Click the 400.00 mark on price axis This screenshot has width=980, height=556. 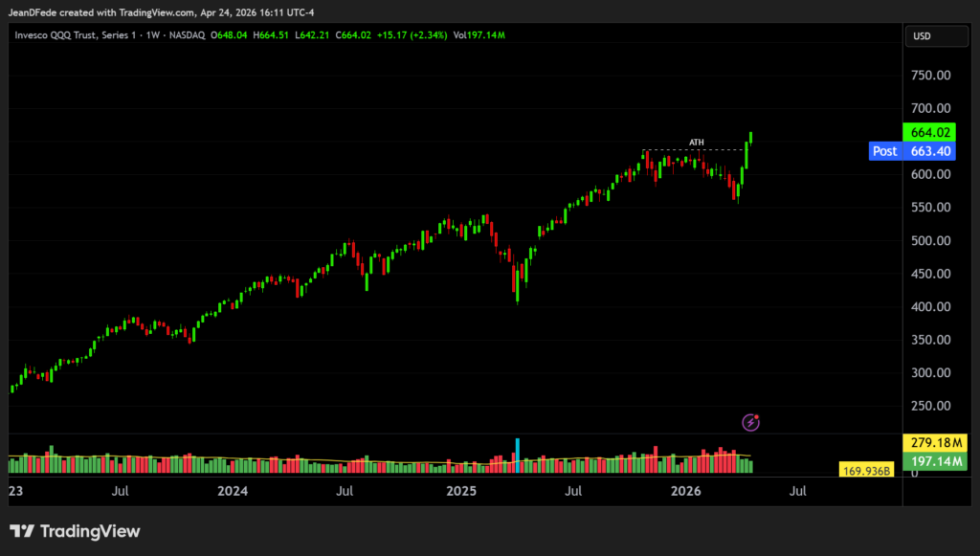pos(930,307)
